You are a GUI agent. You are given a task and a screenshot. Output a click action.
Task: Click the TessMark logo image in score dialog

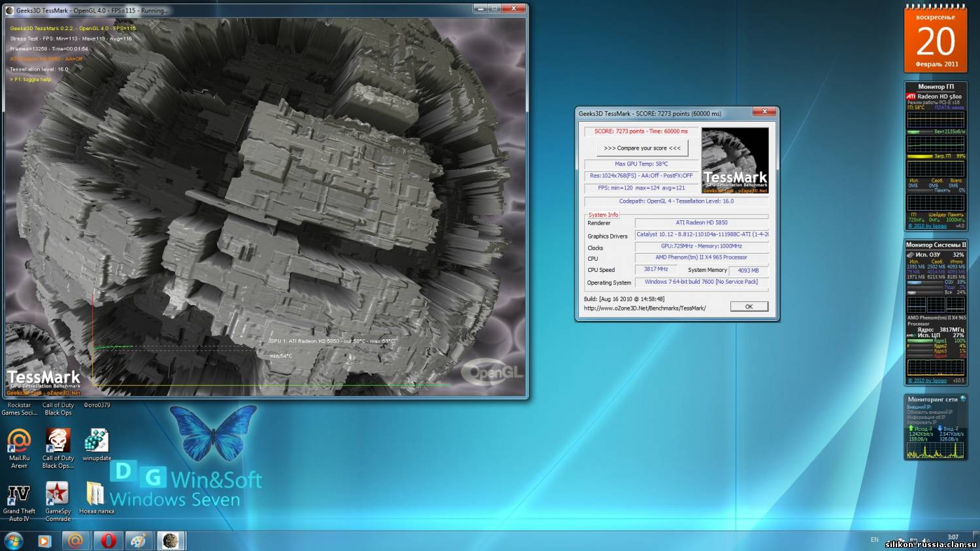(x=735, y=160)
